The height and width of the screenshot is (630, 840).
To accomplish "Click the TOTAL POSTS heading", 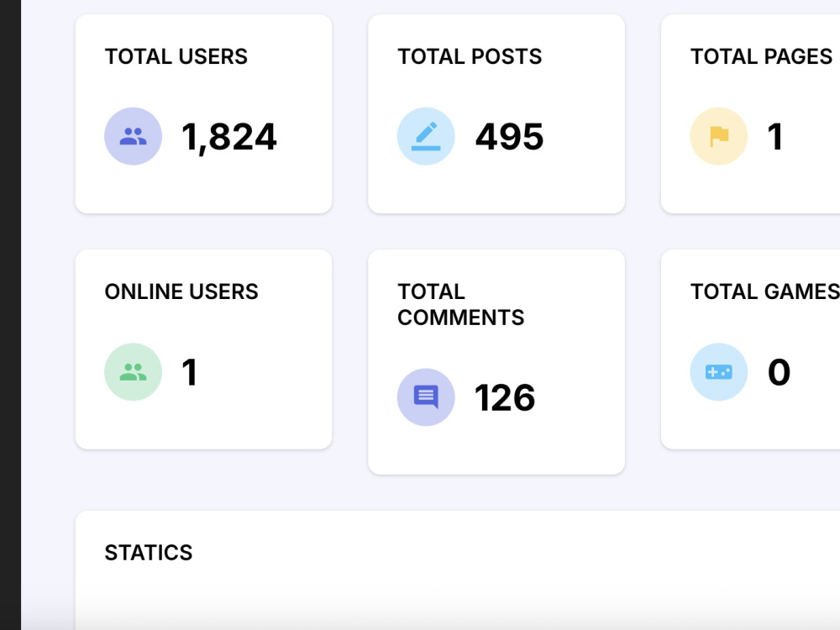I will point(470,56).
